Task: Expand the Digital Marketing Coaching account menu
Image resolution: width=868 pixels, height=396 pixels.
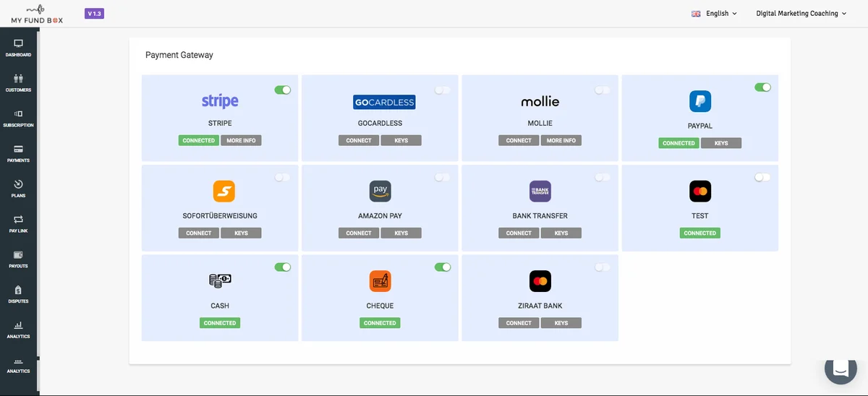Action: [x=801, y=14]
